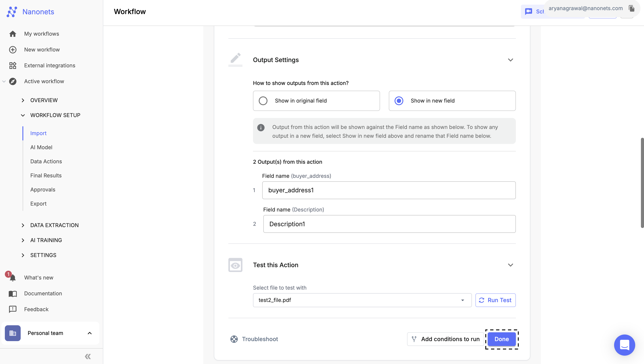This screenshot has width=644, height=364.
Task: Click the Run Test button
Action: tap(495, 300)
